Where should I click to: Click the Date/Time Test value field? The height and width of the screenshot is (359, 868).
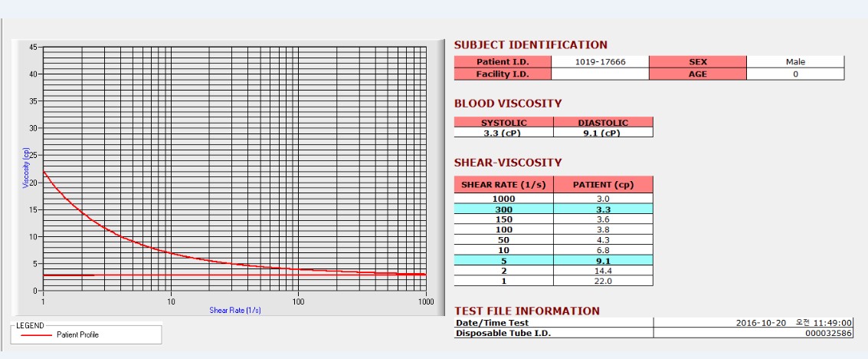(753, 322)
